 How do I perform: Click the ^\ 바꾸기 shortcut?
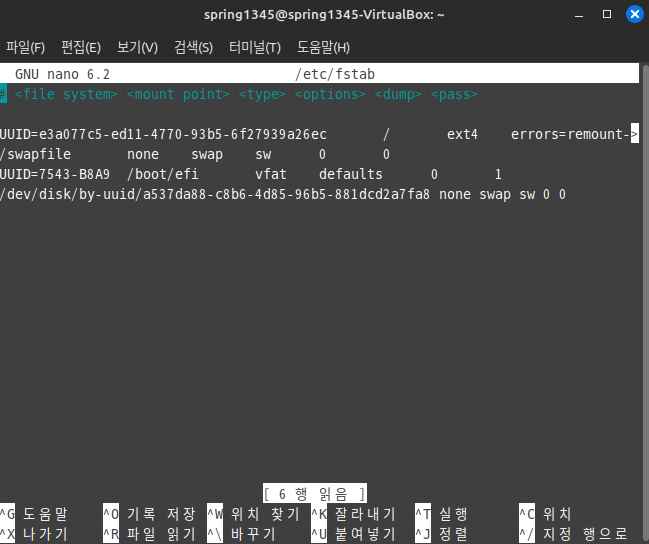(x=241, y=534)
